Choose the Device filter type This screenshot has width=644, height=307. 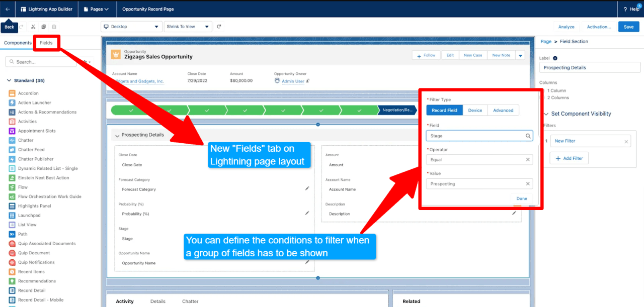(x=475, y=111)
